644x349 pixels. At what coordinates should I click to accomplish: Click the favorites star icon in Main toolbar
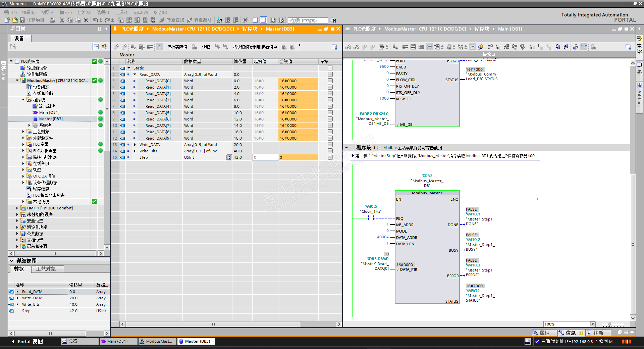pyautogui.click(x=481, y=47)
